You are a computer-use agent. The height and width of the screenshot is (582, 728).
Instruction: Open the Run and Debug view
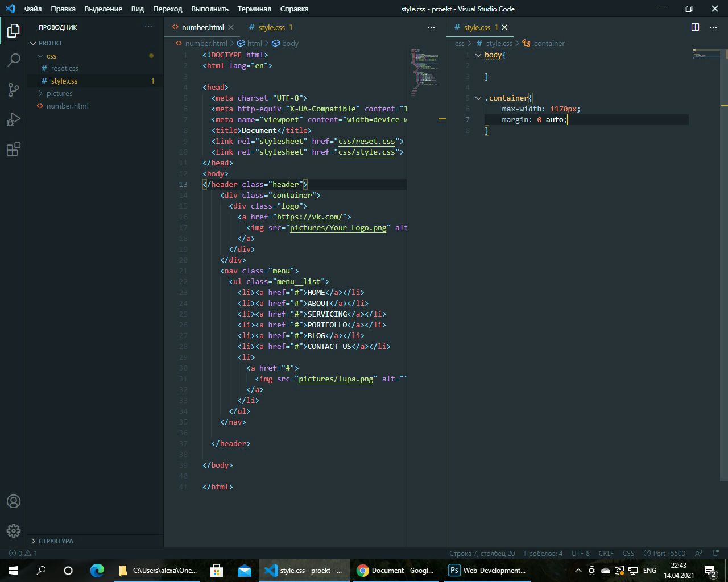(x=14, y=119)
